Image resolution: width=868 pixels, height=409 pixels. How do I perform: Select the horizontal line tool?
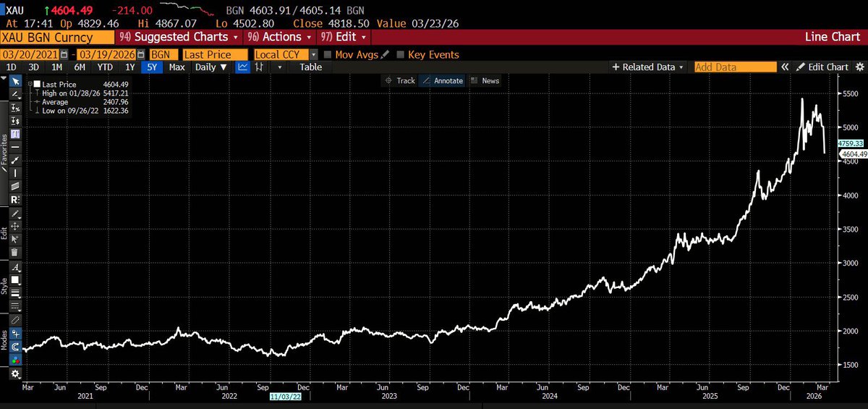pos(16,147)
